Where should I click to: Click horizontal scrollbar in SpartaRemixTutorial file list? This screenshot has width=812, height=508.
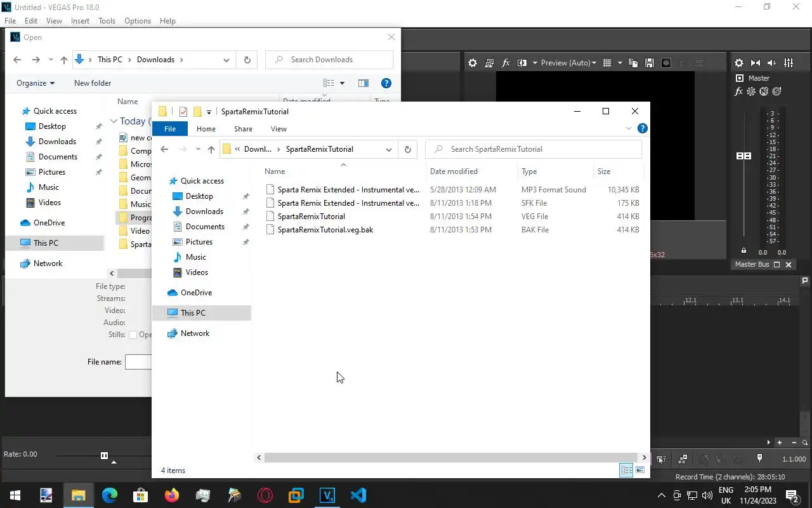[x=450, y=457]
